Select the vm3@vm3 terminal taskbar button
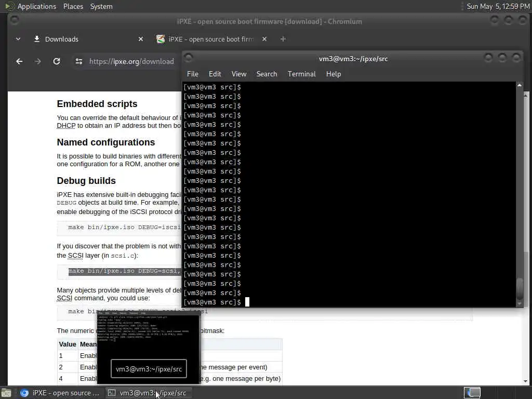 click(148, 393)
